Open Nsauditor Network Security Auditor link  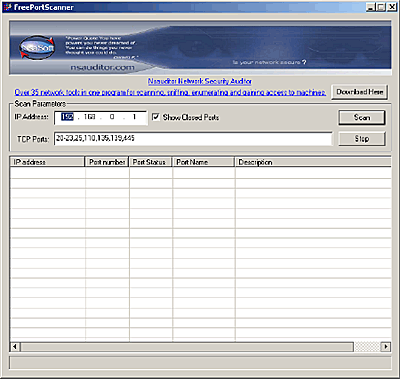200,81
